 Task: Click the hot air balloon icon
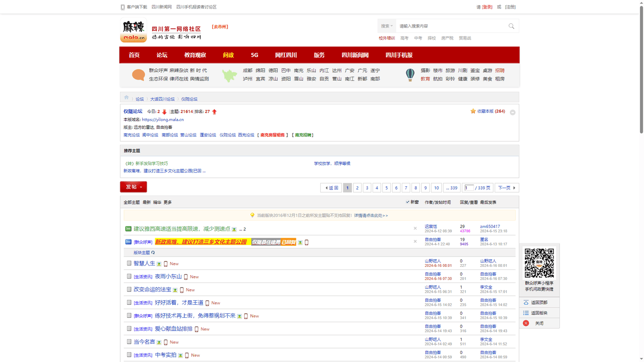(x=410, y=75)
